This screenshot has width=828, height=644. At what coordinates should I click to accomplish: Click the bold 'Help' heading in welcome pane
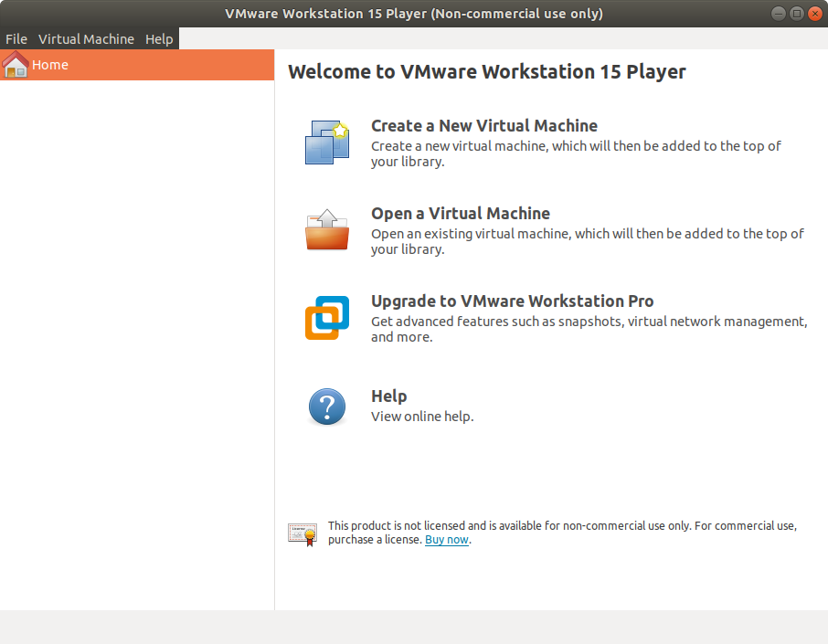click(x=388, y=396)
